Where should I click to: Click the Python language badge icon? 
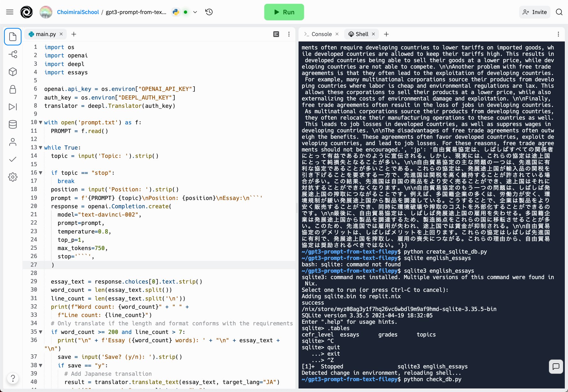[x=176, y=12]
